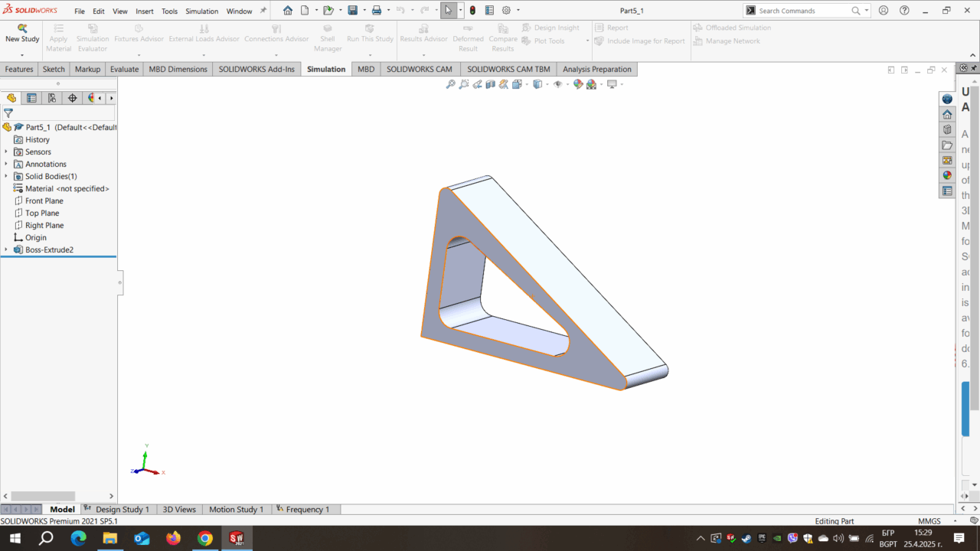Activate the Section View icon
Viewport: 980px width, 551px height.
[490, 84]
